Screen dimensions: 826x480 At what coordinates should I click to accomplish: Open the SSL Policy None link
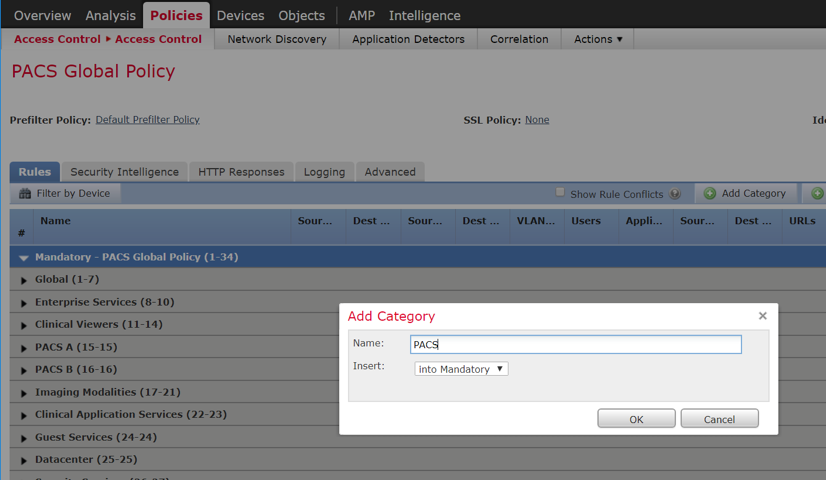click(537, 120)
